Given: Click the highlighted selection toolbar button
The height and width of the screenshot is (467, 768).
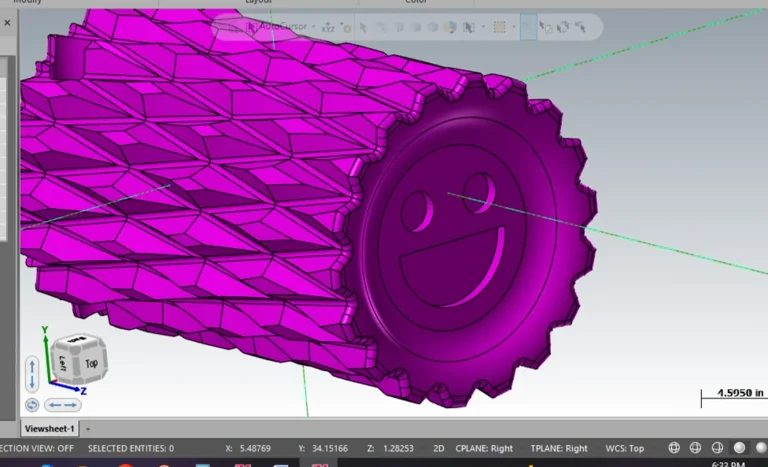Looking at the screenshot, I should point(528,27).
